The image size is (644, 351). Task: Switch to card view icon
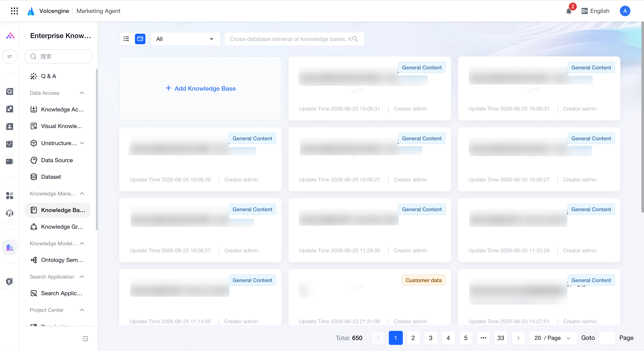(140, 39)
